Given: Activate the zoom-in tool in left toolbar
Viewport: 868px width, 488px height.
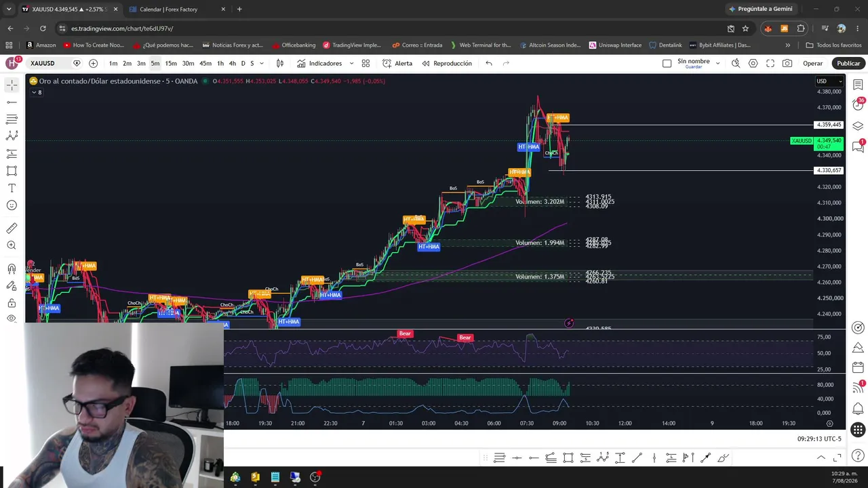Looking at the screenshot, I should (x=12, y=245).
